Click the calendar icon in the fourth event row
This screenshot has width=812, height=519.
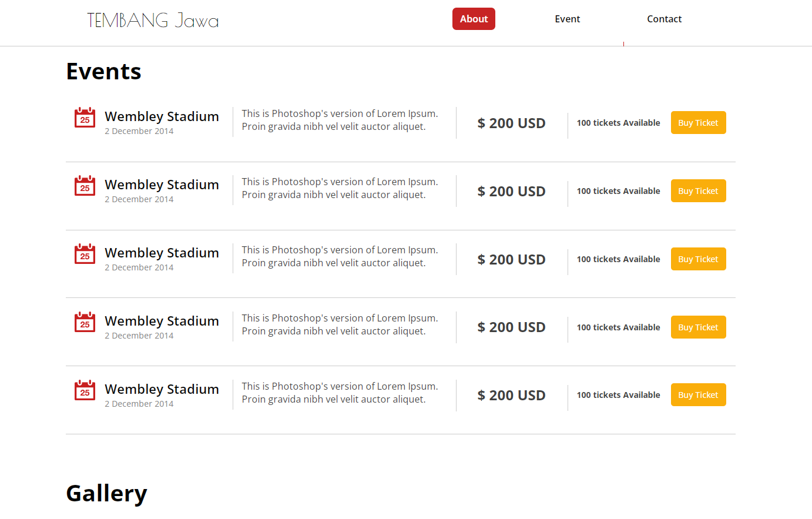point(85,322)
